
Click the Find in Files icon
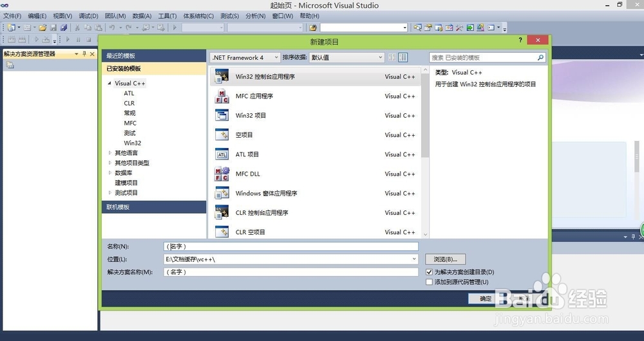(313, 28)
